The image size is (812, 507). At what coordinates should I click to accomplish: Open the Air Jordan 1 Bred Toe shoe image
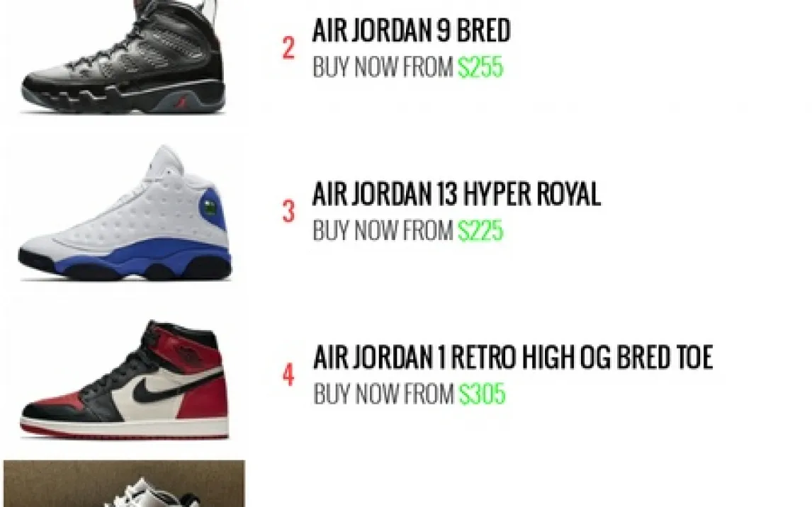124,380
